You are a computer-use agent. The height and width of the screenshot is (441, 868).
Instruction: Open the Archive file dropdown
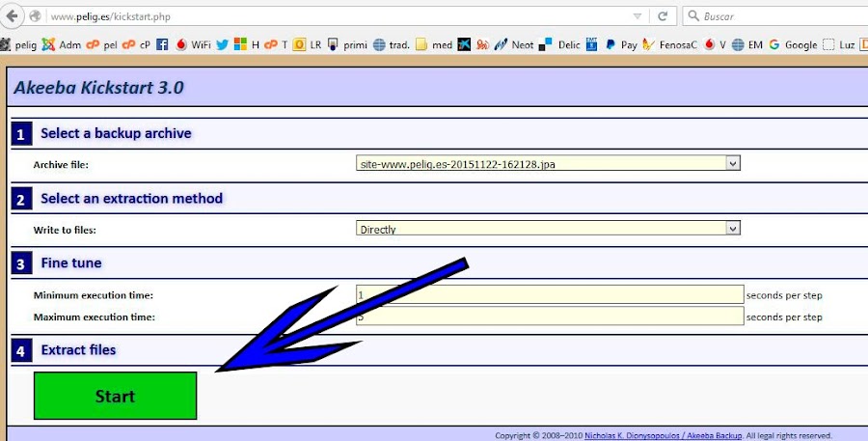(548, 163)
